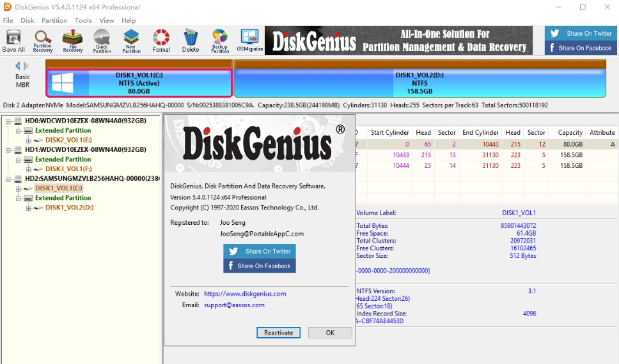Open the diskgenius.com website link

245,294
